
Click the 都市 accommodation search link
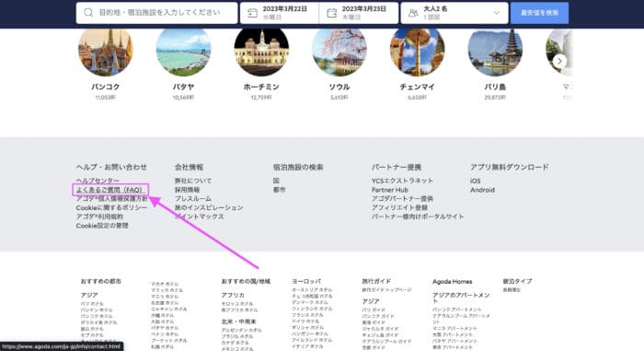click(x=280, y=190)
